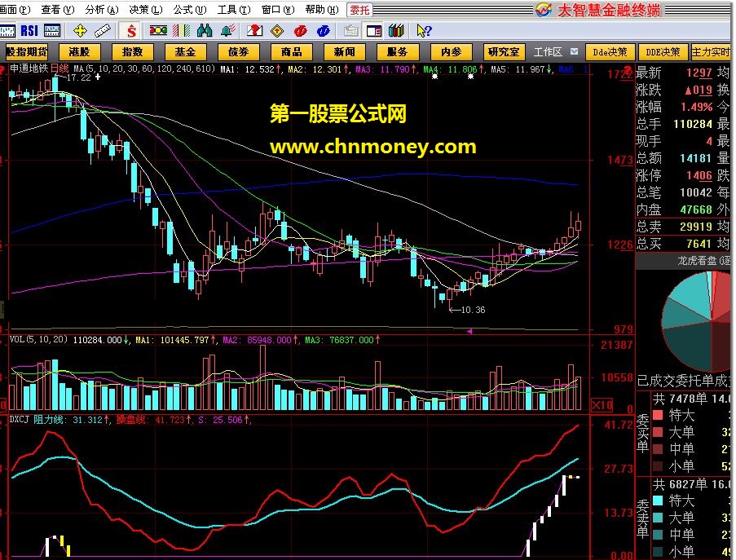
Task: Click the red 特大 buy order swatch
Action: [658, 415]
